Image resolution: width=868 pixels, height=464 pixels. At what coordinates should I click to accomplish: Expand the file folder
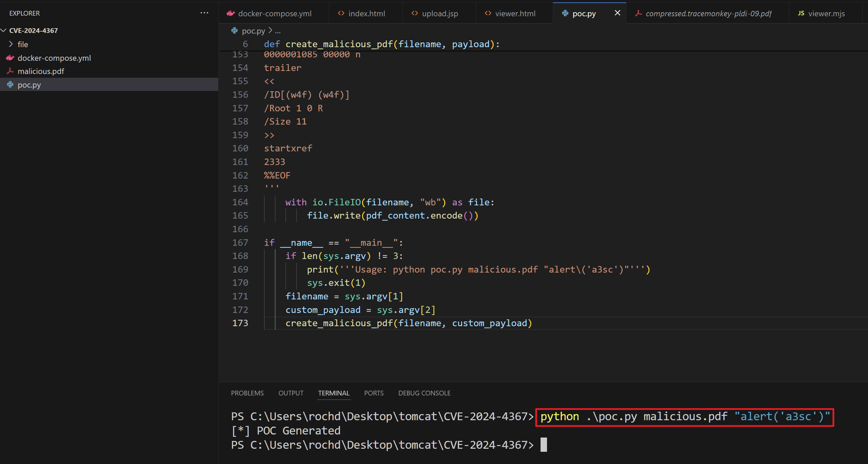[x=11, y=44]
